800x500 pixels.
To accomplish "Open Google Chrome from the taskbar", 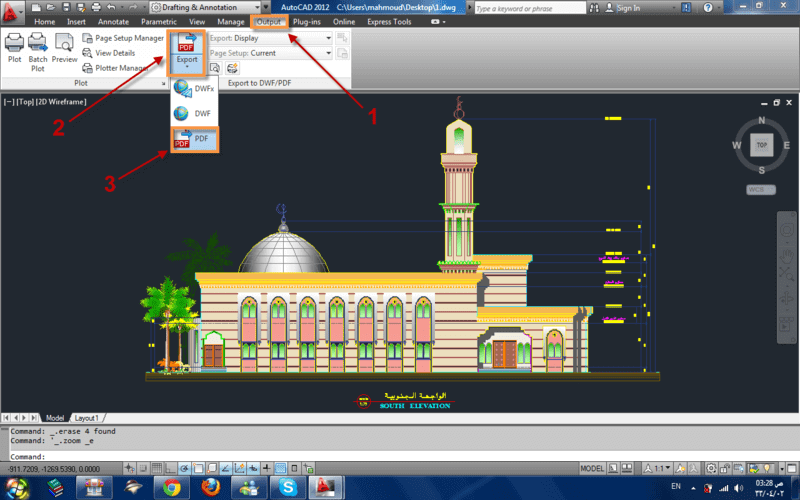I will [170, 487].
